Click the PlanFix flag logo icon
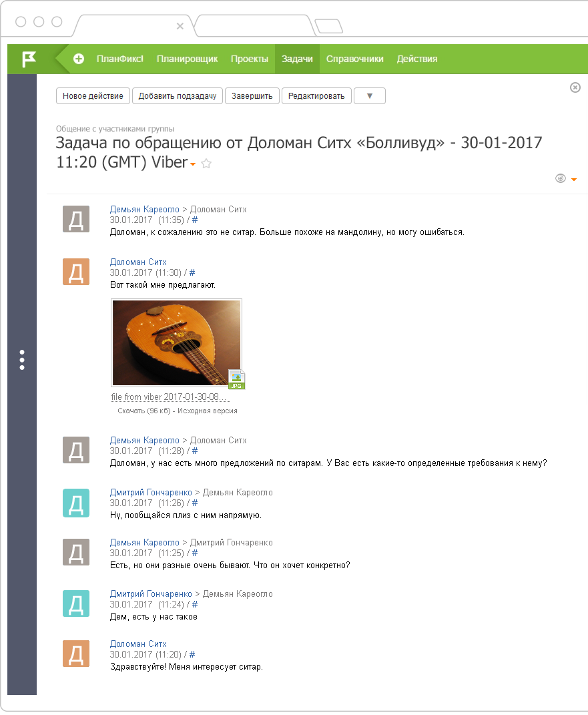Image resolution: width=588 pixels, height=715 pixels. 29,59
